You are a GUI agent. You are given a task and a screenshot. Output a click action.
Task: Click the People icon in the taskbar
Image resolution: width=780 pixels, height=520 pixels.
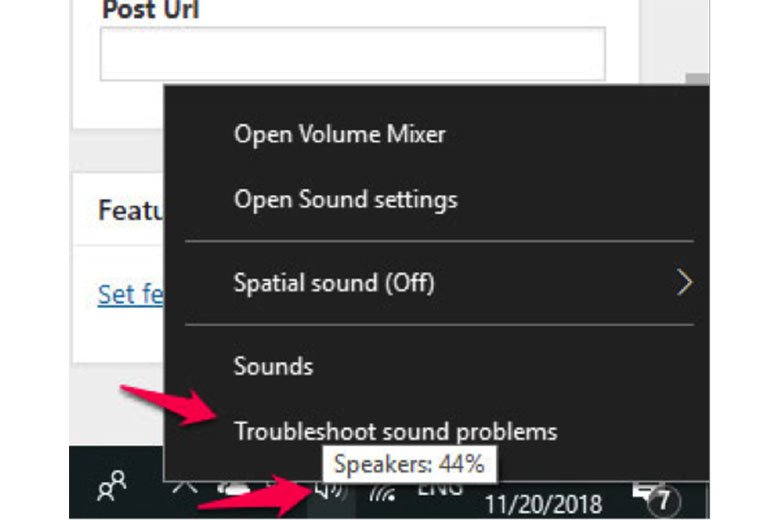(x=111, y=489)
